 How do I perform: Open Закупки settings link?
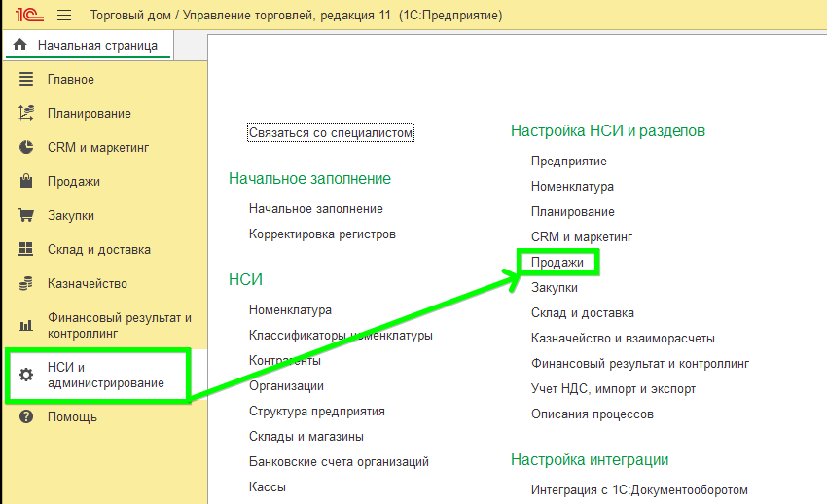pos(555,287)
